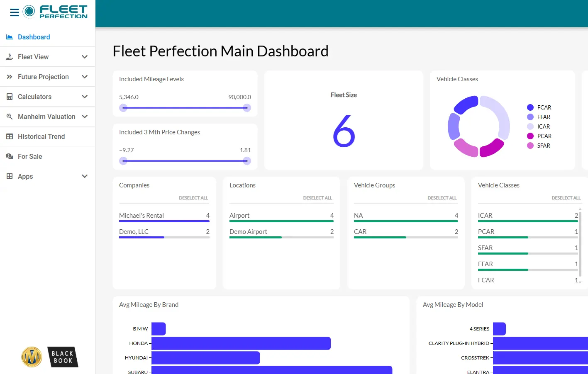Click the mileage slider minimum handle
This screenshot has height=374, width=588.
click(x=123, y=108)
